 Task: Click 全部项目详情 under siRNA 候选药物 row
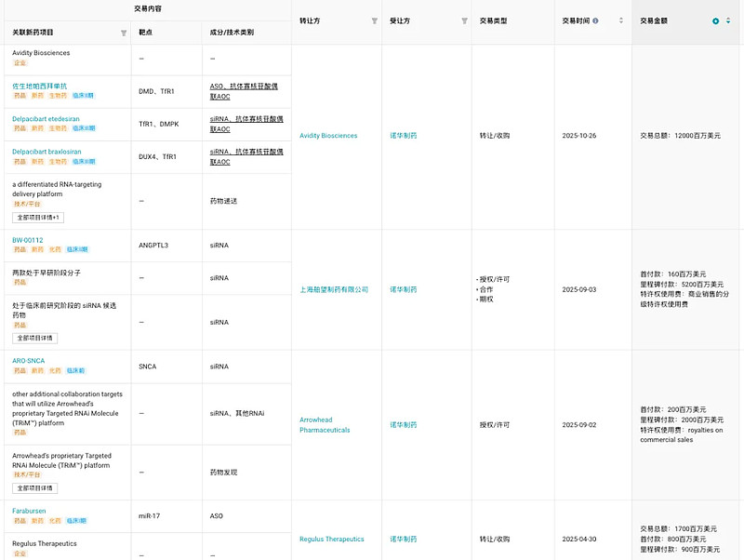[x=34, y=338]
